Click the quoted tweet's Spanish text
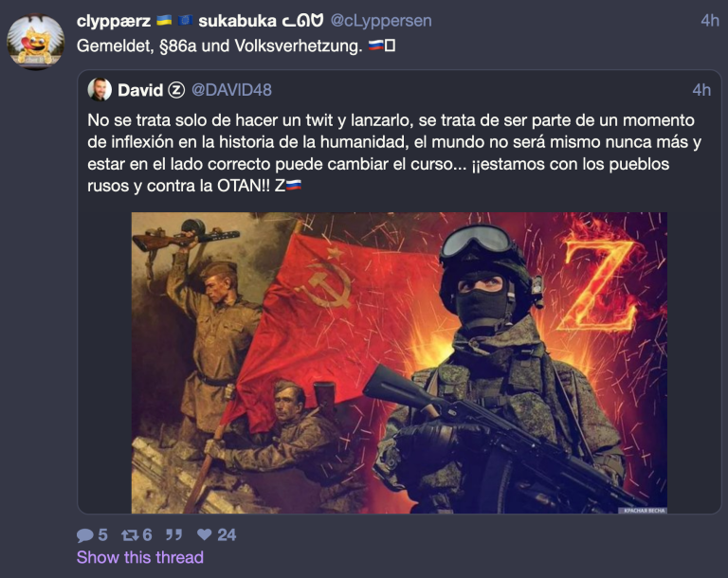728x578 pixels. 394,153
